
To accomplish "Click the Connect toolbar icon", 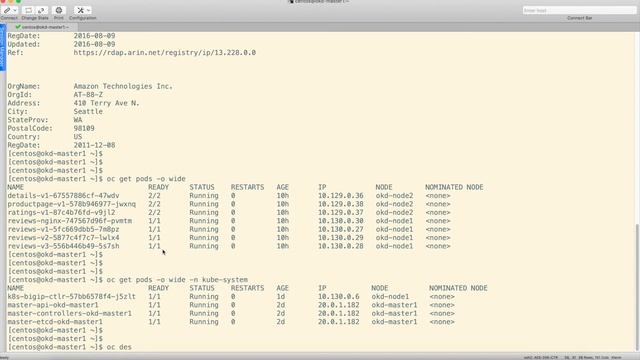I will [x=7, y=10].
